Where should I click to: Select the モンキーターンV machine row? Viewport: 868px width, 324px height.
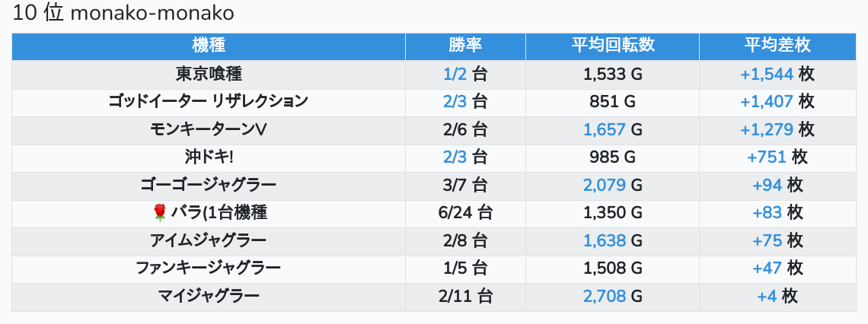click(433, 130)
